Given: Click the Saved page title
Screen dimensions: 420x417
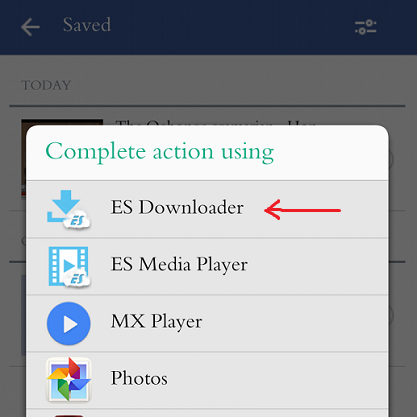Looking at the screenshot, I should coord(87,25).
